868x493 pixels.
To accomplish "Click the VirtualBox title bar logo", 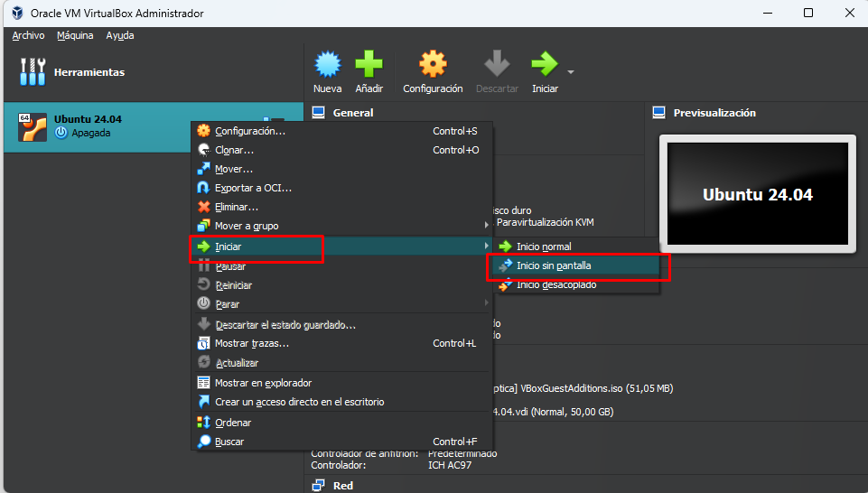I will point(17,13).
